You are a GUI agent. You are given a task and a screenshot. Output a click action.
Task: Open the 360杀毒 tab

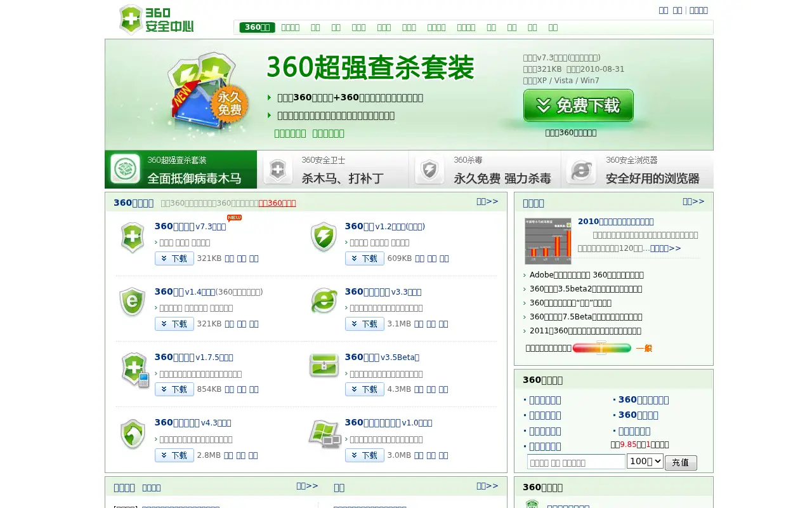point(485,170)
